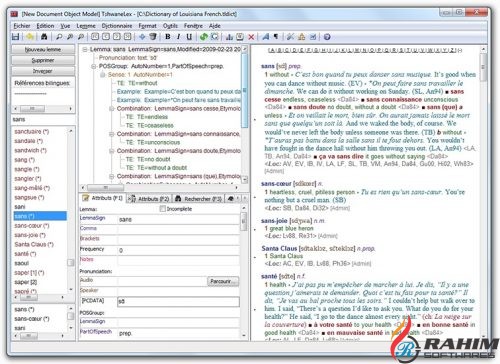
Task: Click the Nouveau lemme button
Action: pyautogui.click(x=43, y=49)
